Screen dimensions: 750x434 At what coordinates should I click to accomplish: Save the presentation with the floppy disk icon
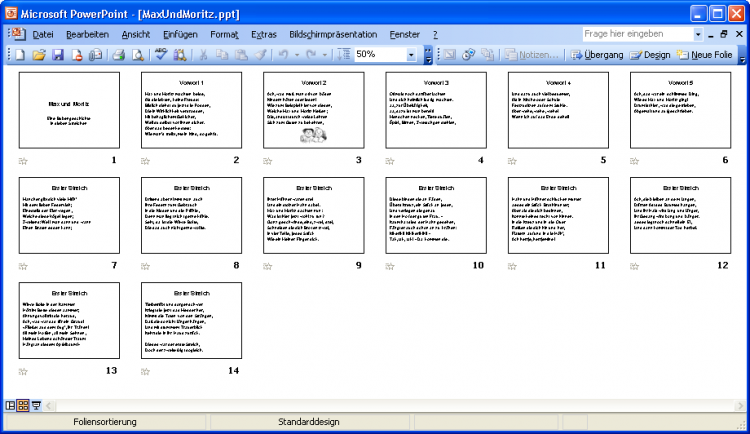(57, 54)
